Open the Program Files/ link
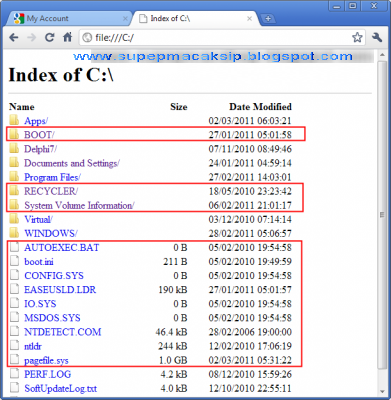Screen dimensions: 391x400 (52, 177)
